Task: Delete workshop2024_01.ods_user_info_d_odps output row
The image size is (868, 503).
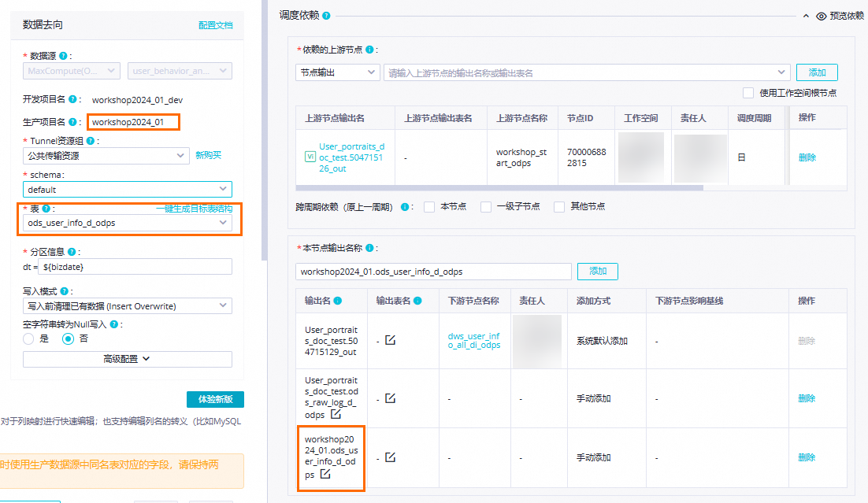Action: 807,457
